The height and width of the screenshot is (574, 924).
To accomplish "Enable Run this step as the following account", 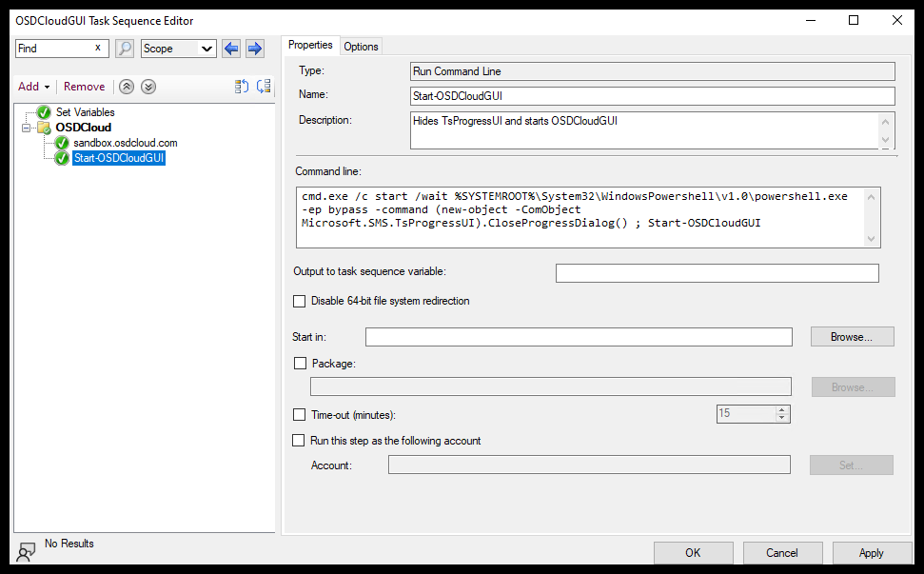I will click(300, 440).
